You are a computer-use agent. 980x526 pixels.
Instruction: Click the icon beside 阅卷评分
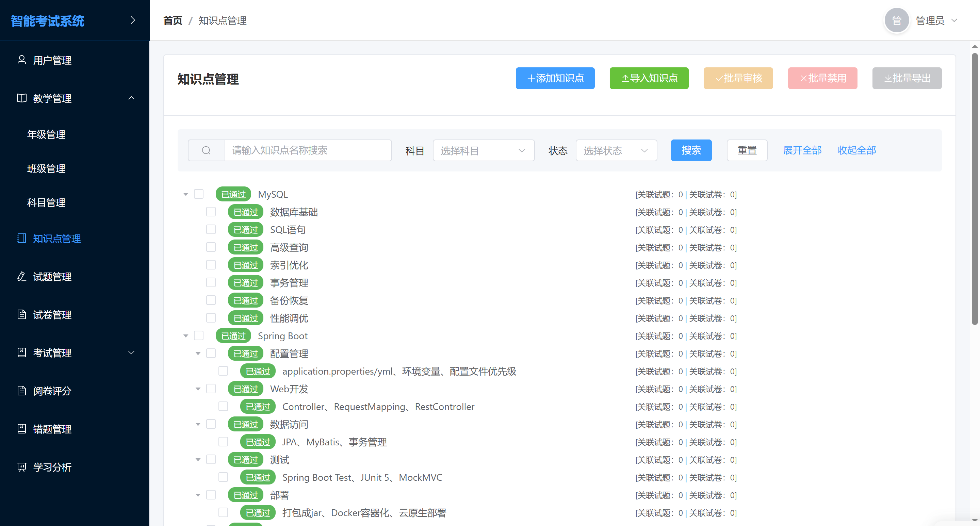coord(22,391)
